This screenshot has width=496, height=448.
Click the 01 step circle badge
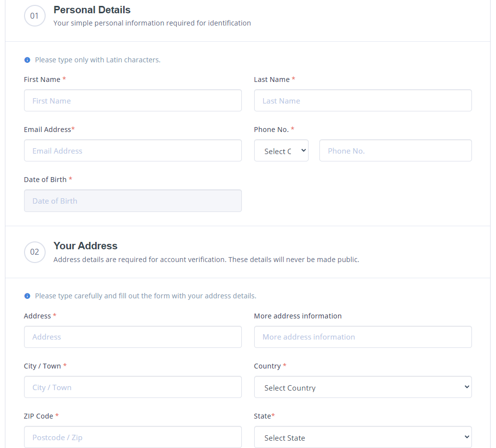[x=34, y=16]
